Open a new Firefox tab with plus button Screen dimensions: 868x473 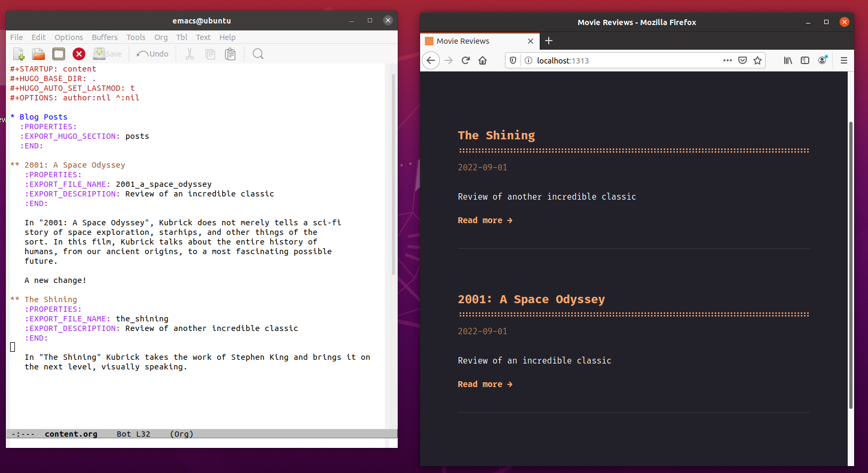(x=548, y=41)
